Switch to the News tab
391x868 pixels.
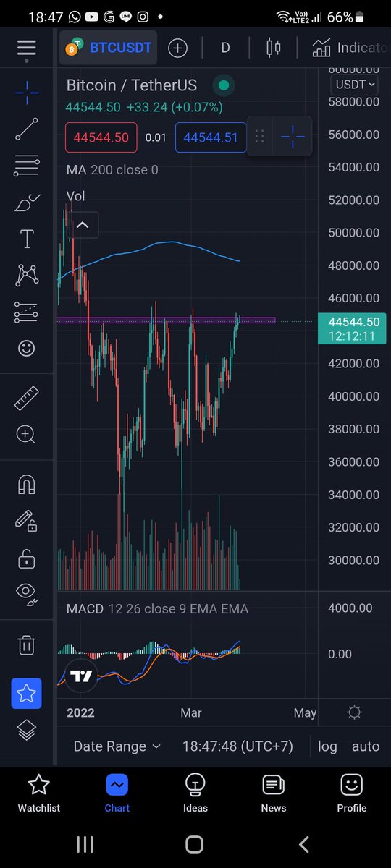pos(274,793)
